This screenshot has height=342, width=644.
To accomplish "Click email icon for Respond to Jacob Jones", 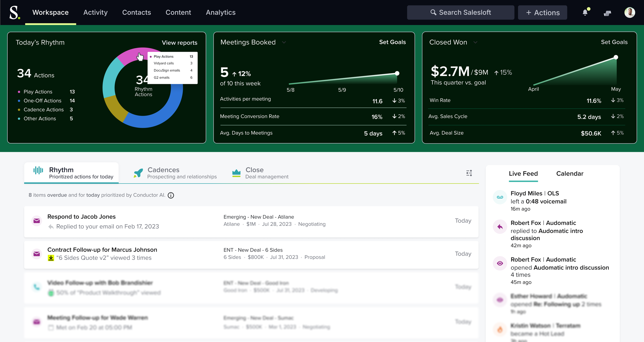I will pyautogui.click(x=37, y=221).
